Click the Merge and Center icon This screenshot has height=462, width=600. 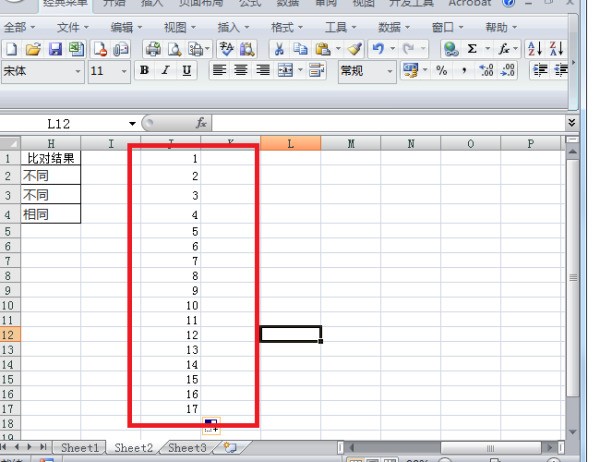tap(285, 70)
